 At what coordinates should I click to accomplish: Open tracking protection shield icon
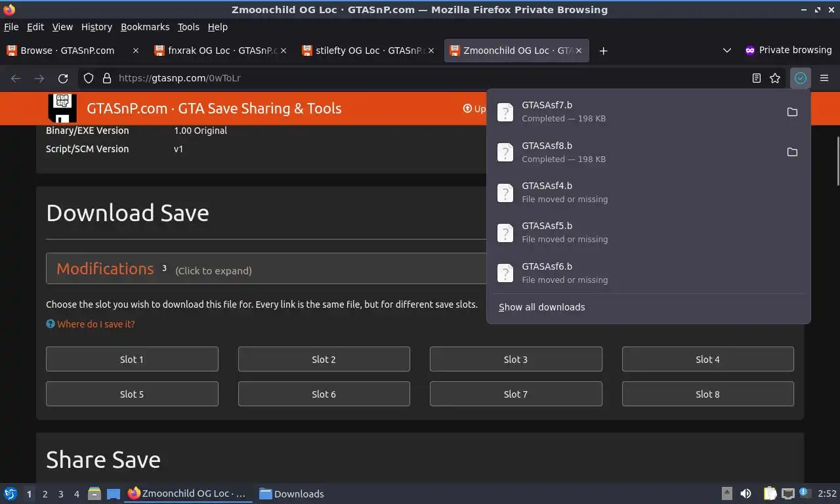(x=89, y=78)
